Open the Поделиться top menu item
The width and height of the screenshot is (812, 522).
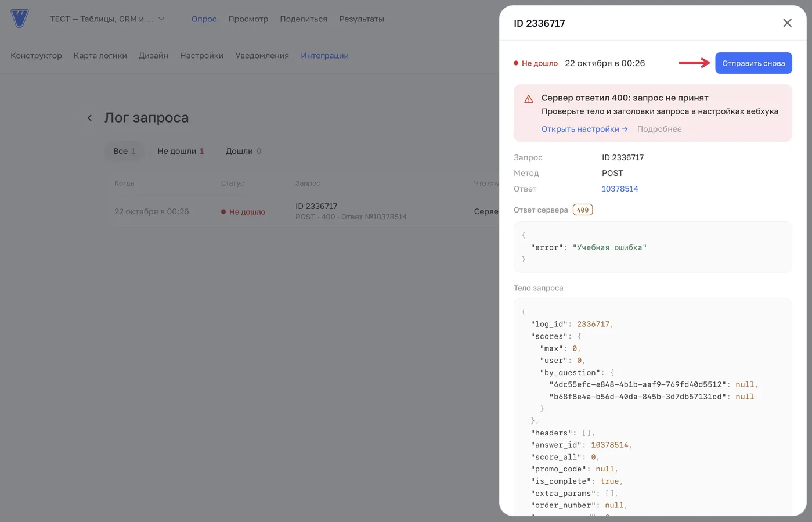[304, 19]
